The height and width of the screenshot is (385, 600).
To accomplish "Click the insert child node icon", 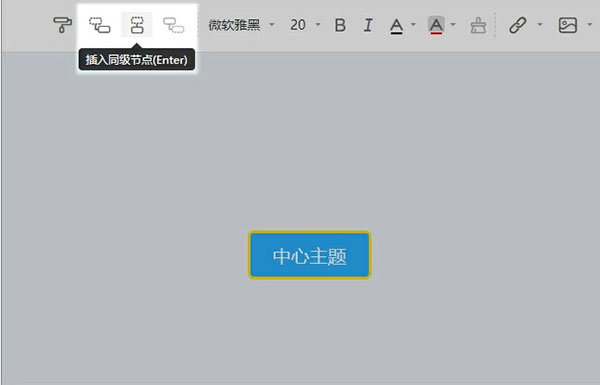I will [x=100, y=25].
